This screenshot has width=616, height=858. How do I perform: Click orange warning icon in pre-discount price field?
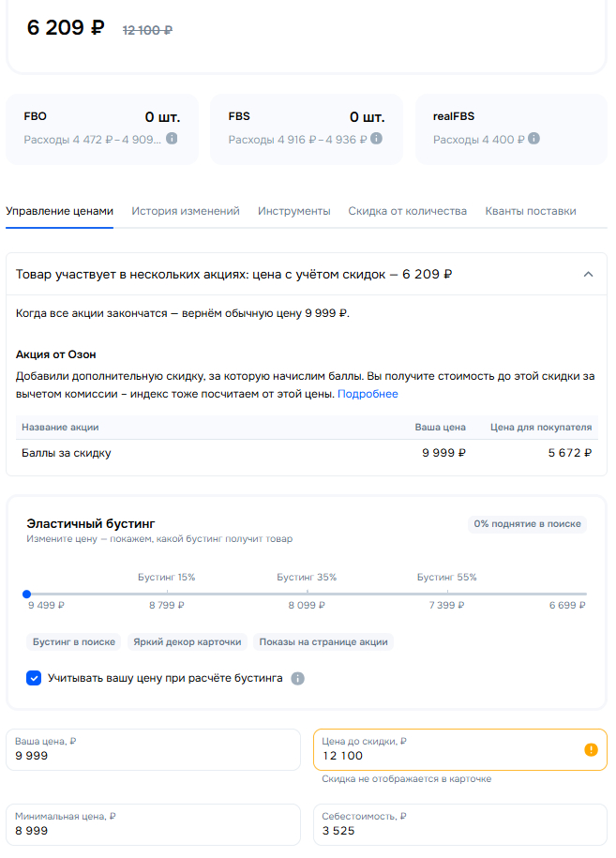pos(591,749)
